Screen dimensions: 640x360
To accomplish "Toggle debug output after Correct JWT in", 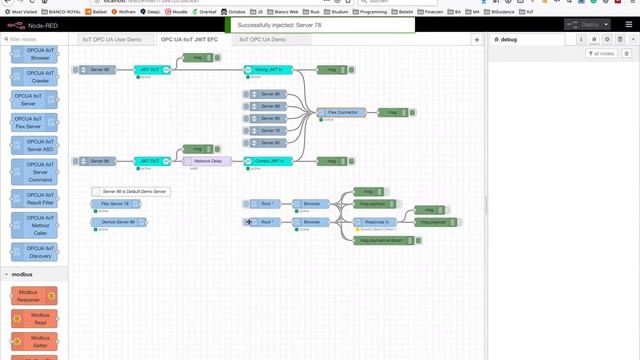I will pos(351,161).
